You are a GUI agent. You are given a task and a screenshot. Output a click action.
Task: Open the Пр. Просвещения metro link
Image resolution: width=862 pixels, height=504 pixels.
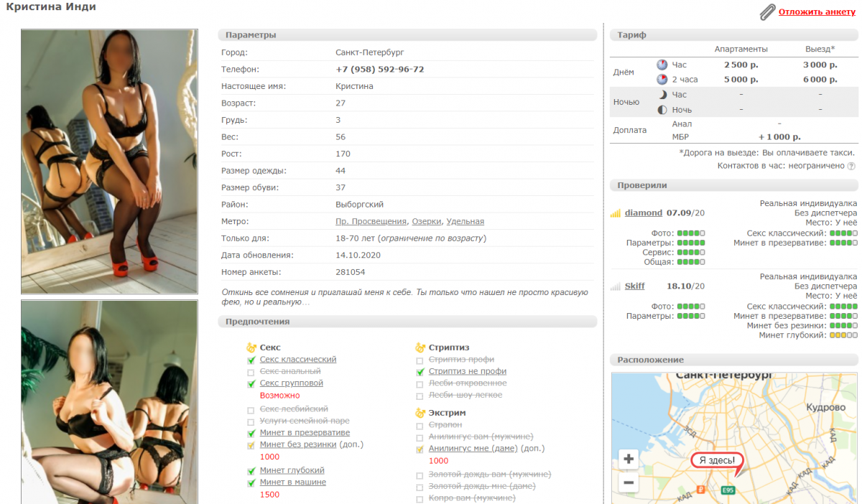pyautogui.click(x=371, y=222)
